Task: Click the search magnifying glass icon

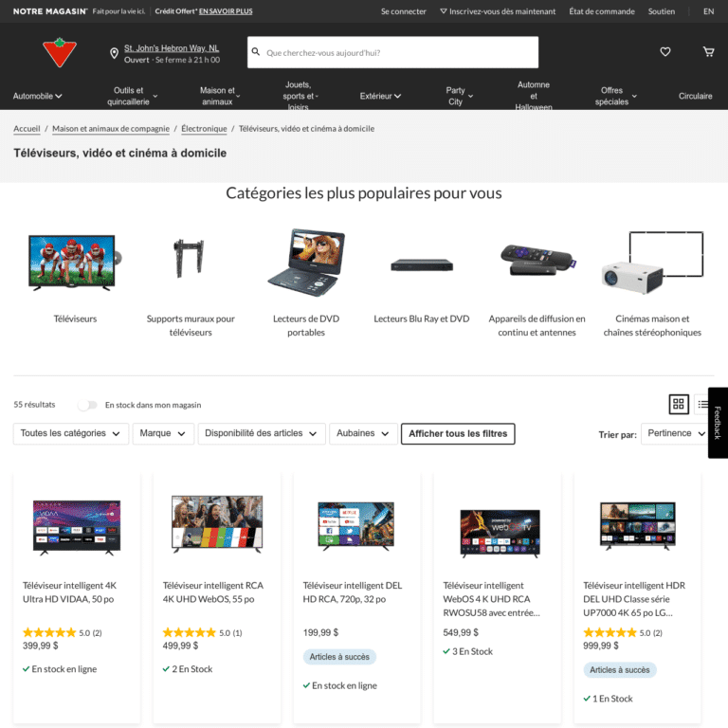Action: (256, 51)
